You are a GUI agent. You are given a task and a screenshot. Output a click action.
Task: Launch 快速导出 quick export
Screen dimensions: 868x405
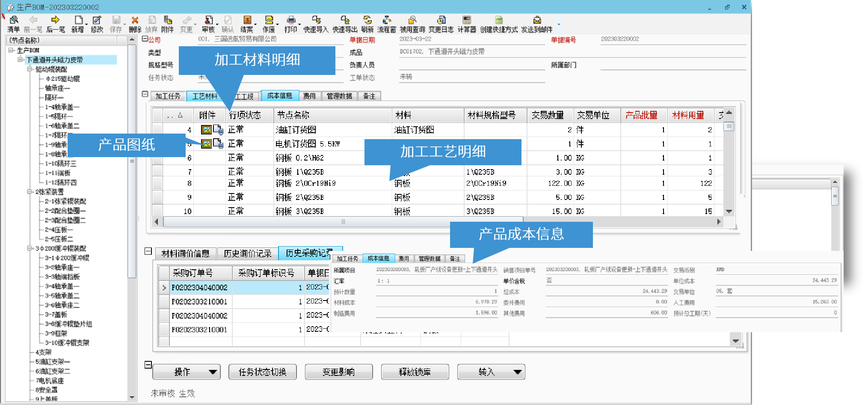345,20
